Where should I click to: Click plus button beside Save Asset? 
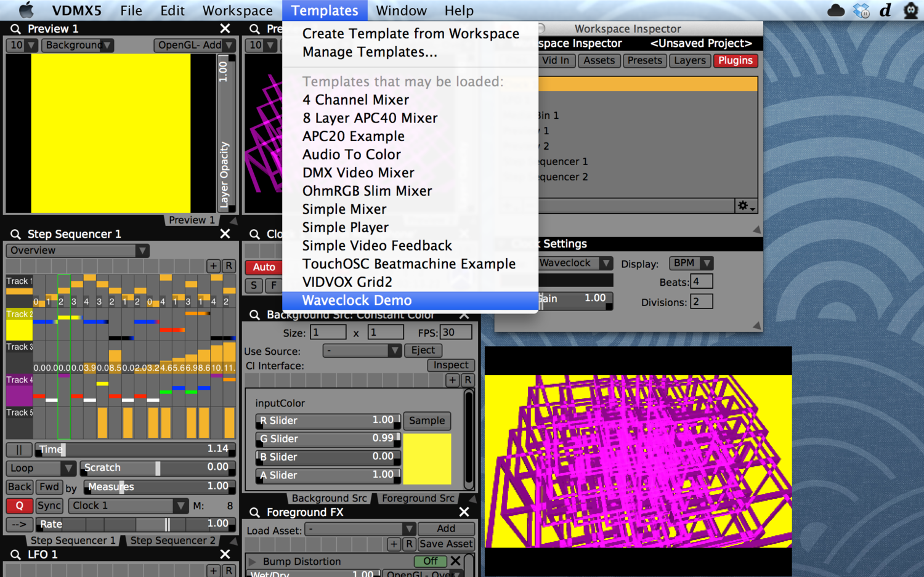coord(394,544)
